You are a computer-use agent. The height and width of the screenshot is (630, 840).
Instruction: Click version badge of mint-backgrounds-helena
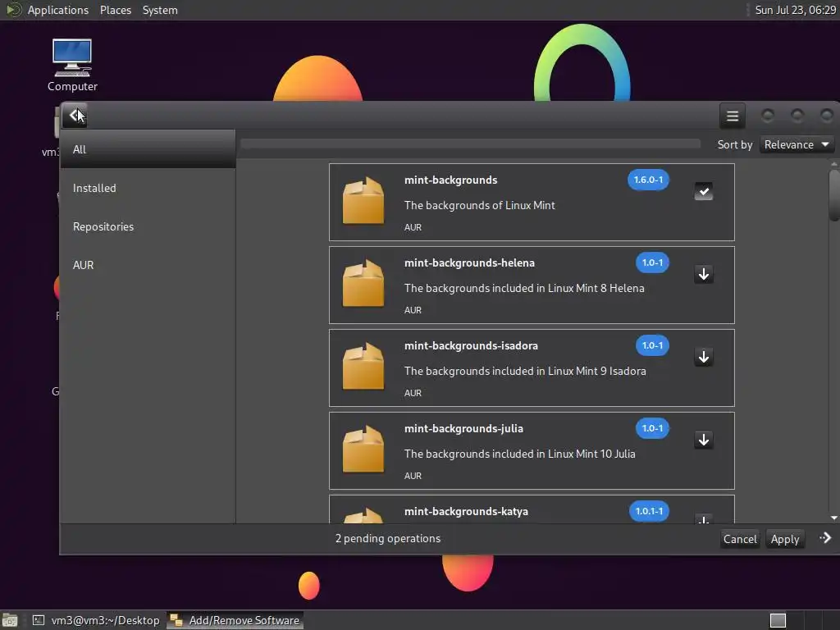(x=652, y=263)
